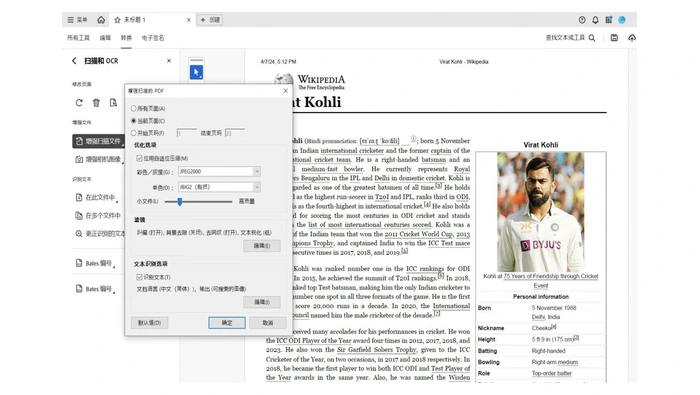Open the 彩色/灰度 JPEG2000 dropdown
700x395 pixels.
click(x=219, y=171)
